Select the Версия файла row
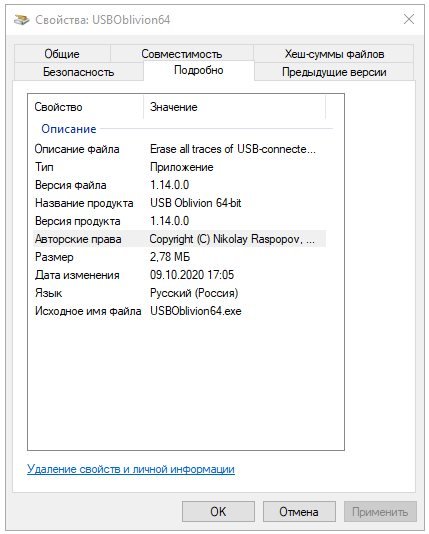 (179, 185)
